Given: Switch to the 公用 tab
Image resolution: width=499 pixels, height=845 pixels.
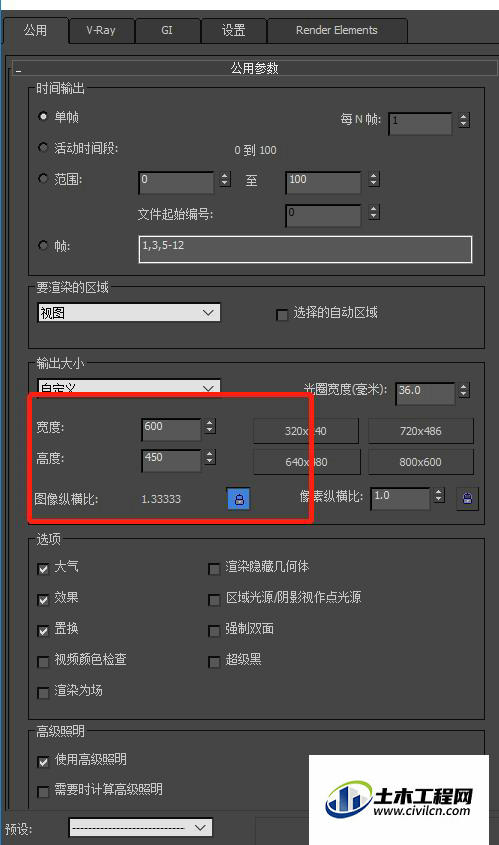Looking at the screenshot, I should click(36, 30).
